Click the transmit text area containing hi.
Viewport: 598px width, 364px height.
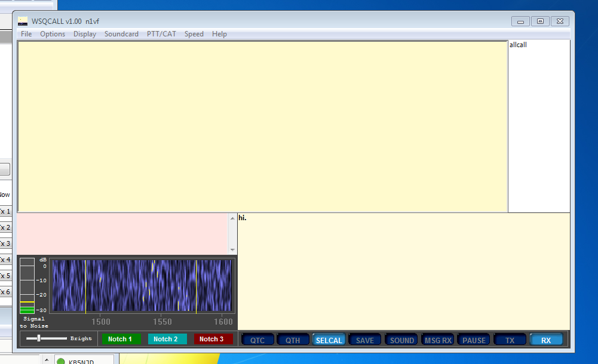[x=403, y=271]
